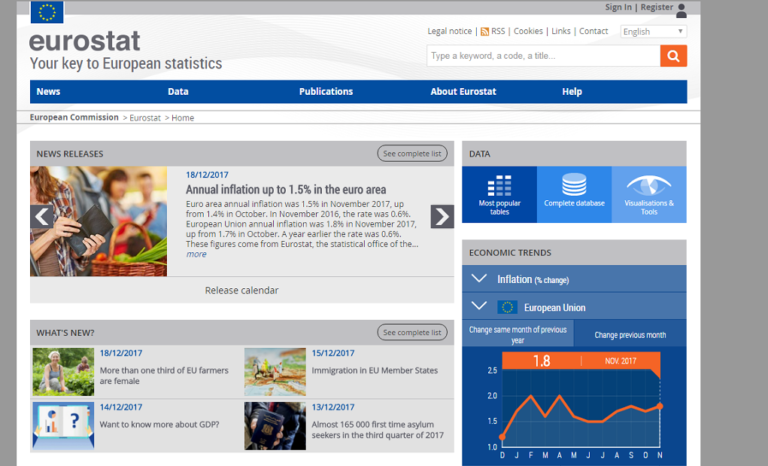
Task: Open Almost 165 000 first time asylum seekers article
Action: (378, 430)
